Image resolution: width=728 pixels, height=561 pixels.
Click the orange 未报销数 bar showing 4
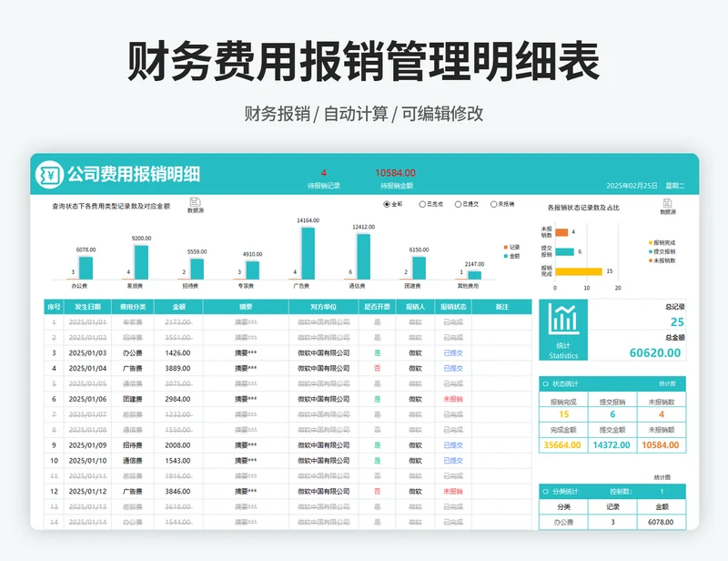point(561,232)
